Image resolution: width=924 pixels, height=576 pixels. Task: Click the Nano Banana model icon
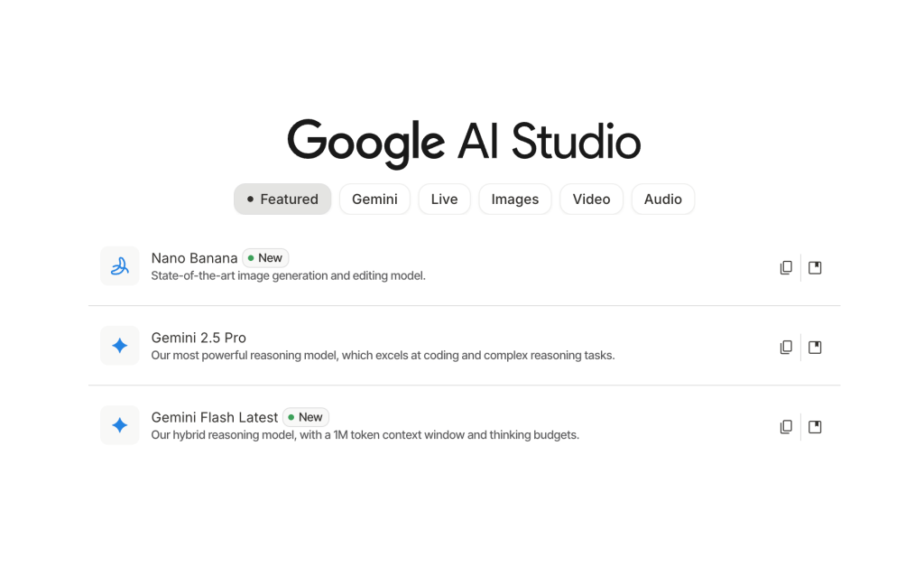[119, 266]
